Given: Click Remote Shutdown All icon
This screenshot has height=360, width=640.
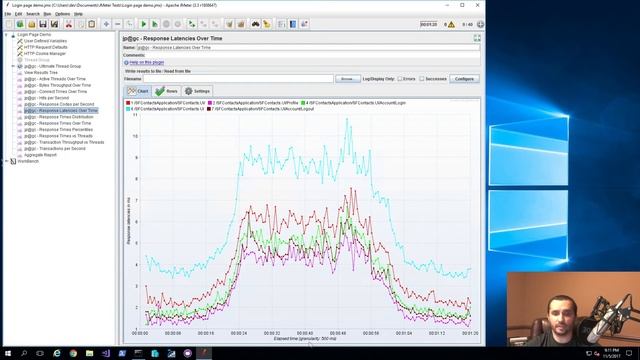Looking at the screenshot, I should pyautogui.click(x=215, y=24).
